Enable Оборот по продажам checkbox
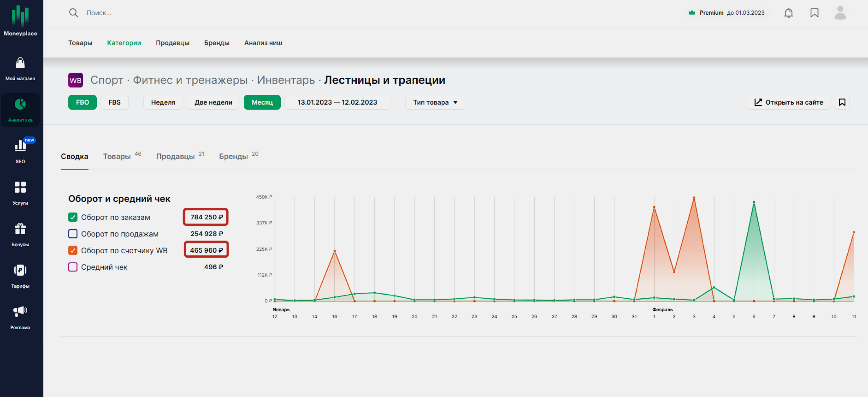The width and height of the screenshot is (868, 397). pos(73,233)
